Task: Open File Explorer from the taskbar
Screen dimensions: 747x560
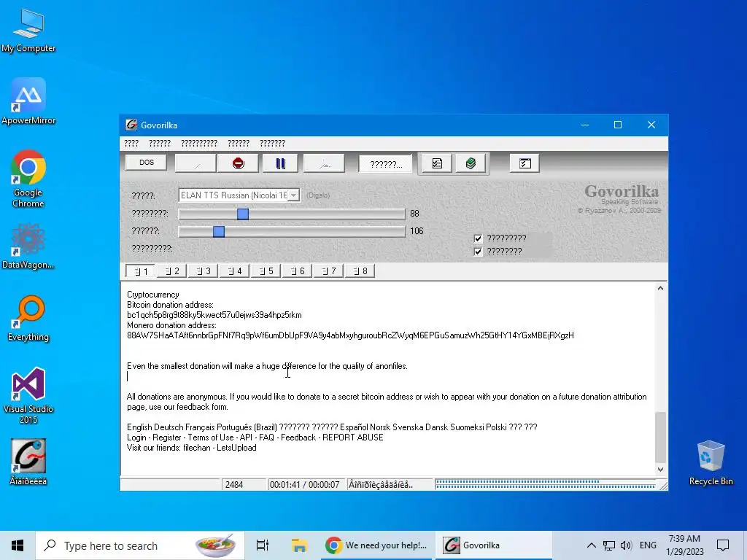Action: (x=299, y=545)
